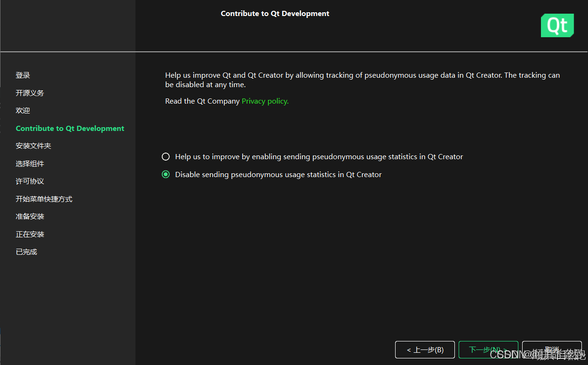Click the 'Contribute to Qt Development' title text
Screen dimensions: 588x365
(x=275, y=13)
